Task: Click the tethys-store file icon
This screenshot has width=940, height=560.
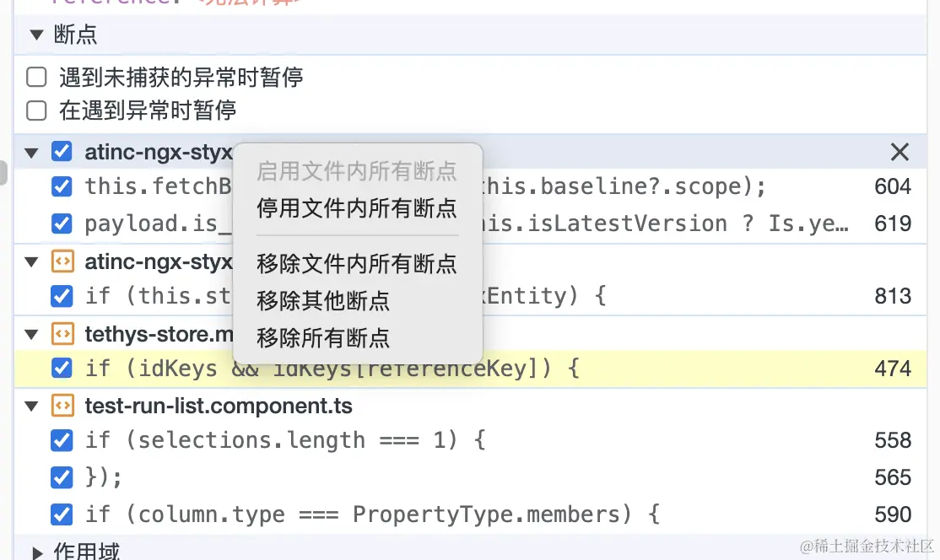Action: [62, 334]
